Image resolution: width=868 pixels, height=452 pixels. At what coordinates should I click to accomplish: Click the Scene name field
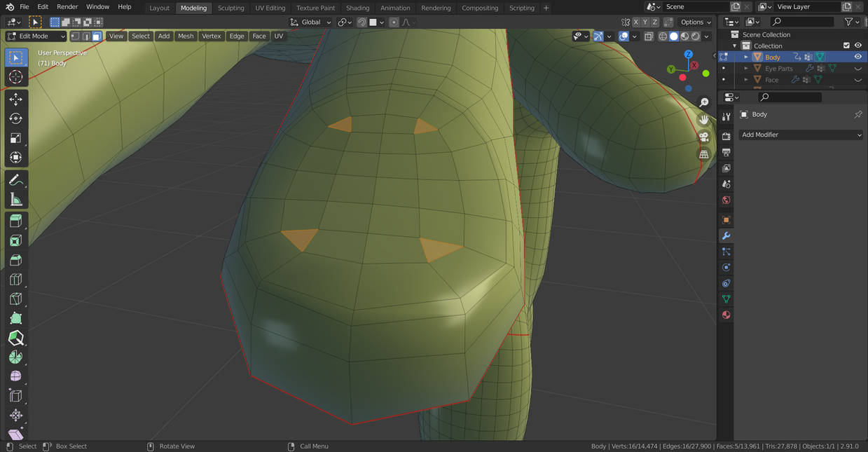pyautogui.click(x=696, y=7)
